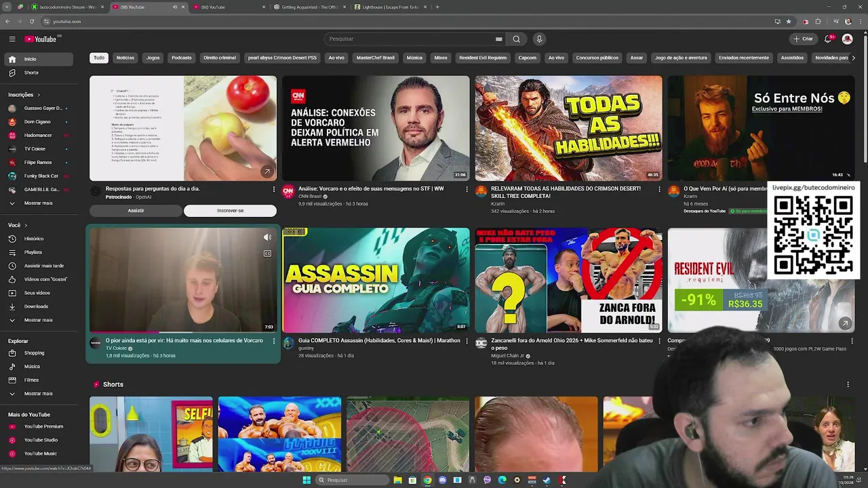Click the search magnifier button
Image resolution: width=868 pixels, height=488 pixels.
[x=516, y=39]
